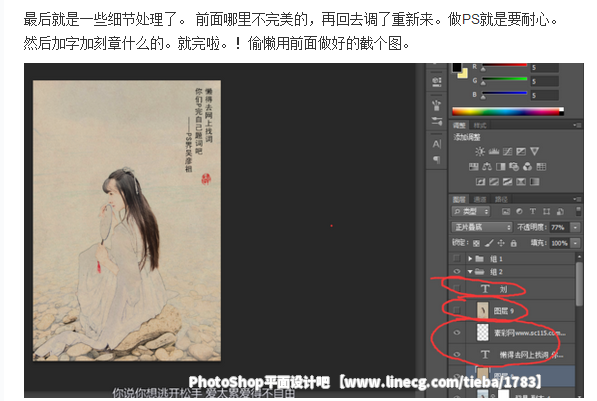The image size is (597, 401).
Task: Add a Brightness/Contrast adjustment (sun icon)
Action: [x=480, y=152]
